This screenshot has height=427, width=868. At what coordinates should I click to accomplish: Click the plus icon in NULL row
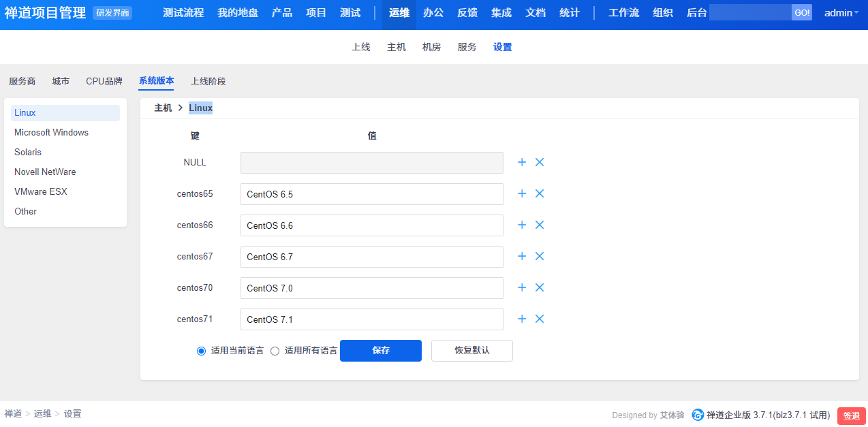point(522,162)
